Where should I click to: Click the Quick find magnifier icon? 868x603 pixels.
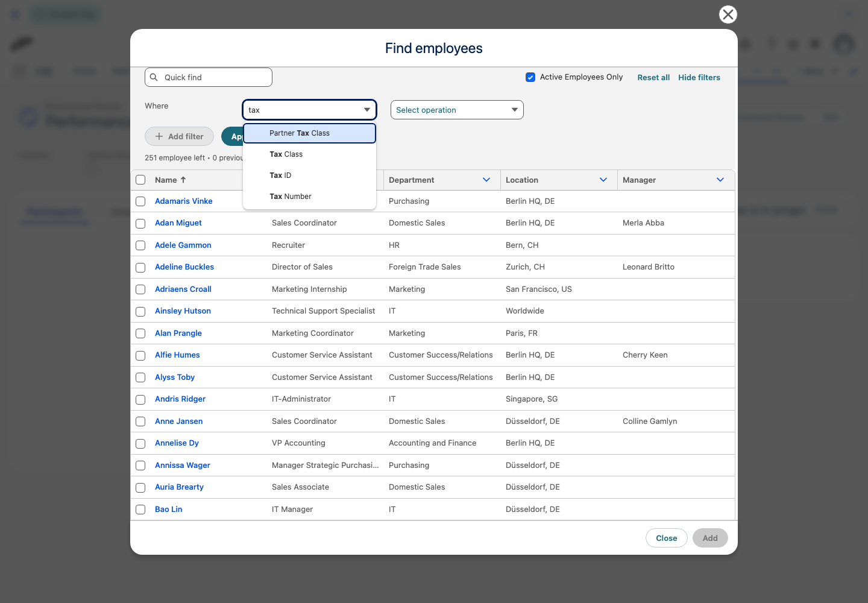154,77
